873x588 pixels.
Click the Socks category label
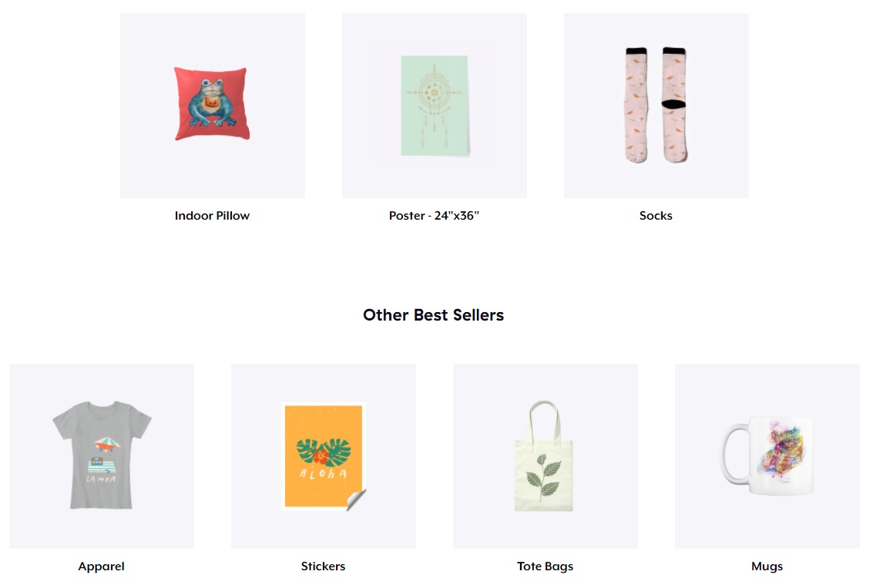(656, 216)
